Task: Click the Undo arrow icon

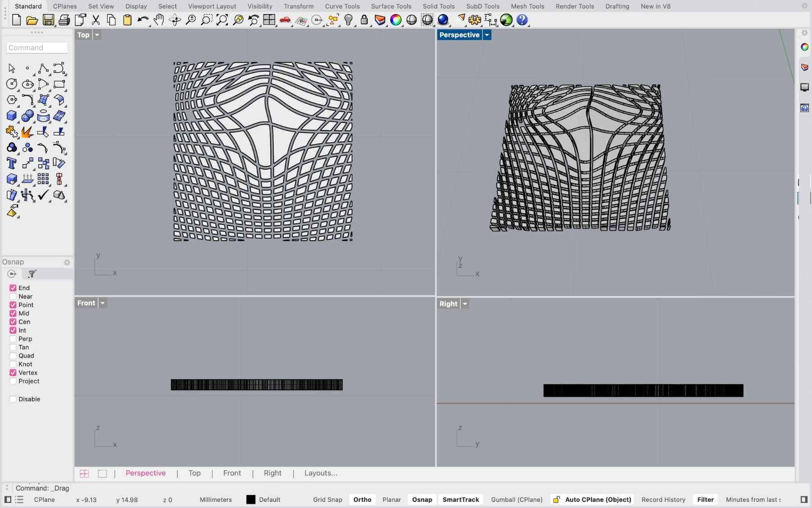Action: (x=143, y=20)
